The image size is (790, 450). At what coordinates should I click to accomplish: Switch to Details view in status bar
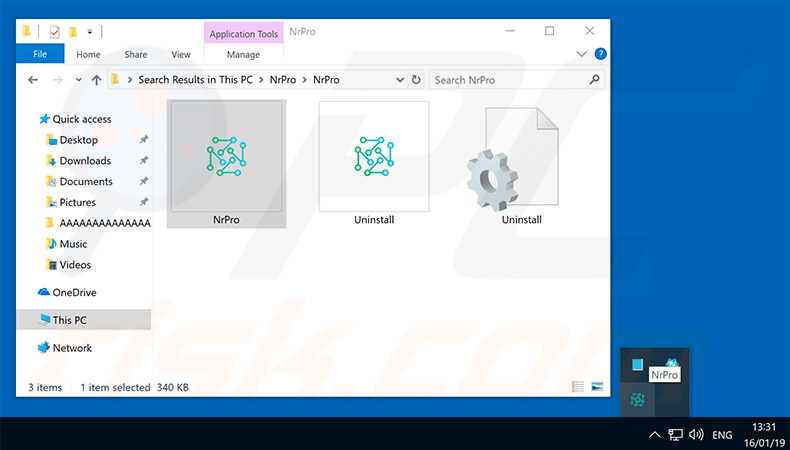(x=578, y=387)
